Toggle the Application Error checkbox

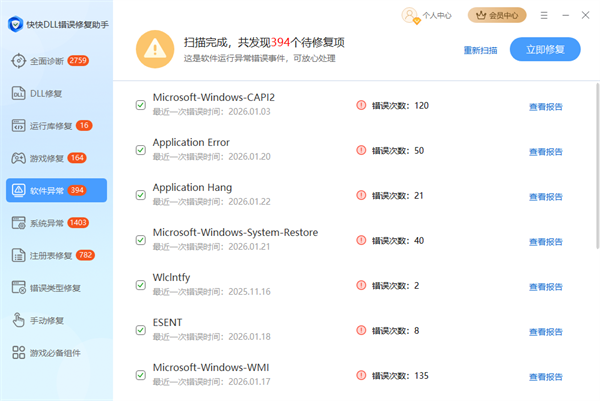click(x=141, y=150)
